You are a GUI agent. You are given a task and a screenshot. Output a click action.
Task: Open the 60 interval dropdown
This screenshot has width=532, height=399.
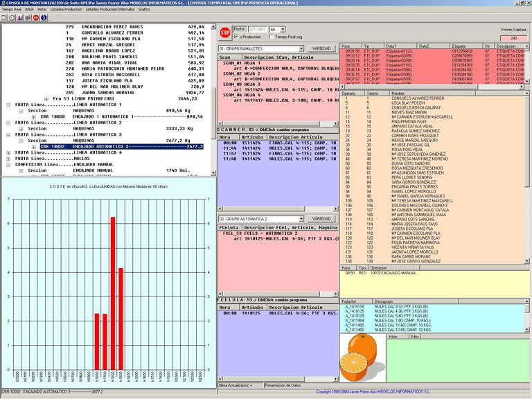click(283, 30)
